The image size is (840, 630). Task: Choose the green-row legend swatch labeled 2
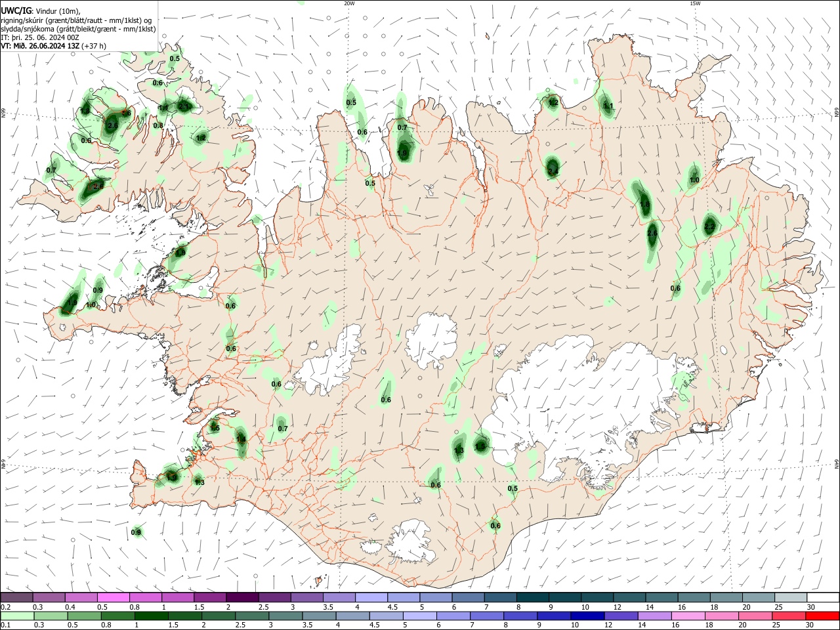click(x=217, y=616)
